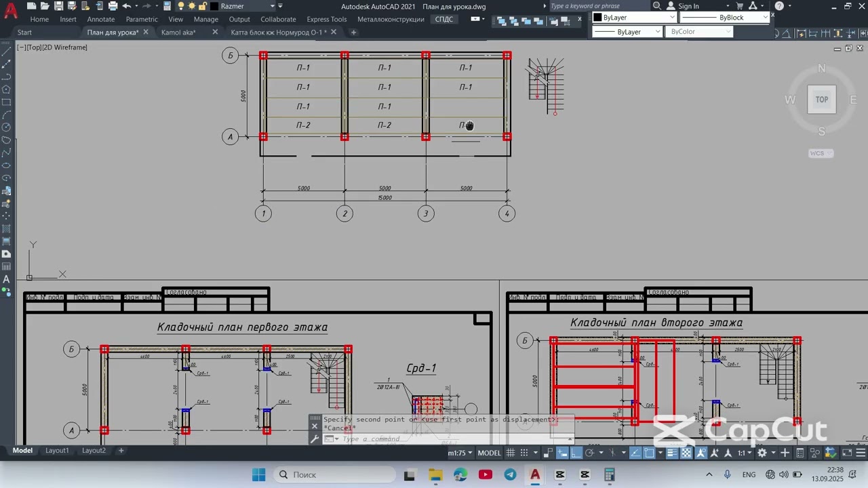Viewport: 868px width, 488px height.
Task: Open the Autodesk App Store cart icon
Action: [740, 6]
